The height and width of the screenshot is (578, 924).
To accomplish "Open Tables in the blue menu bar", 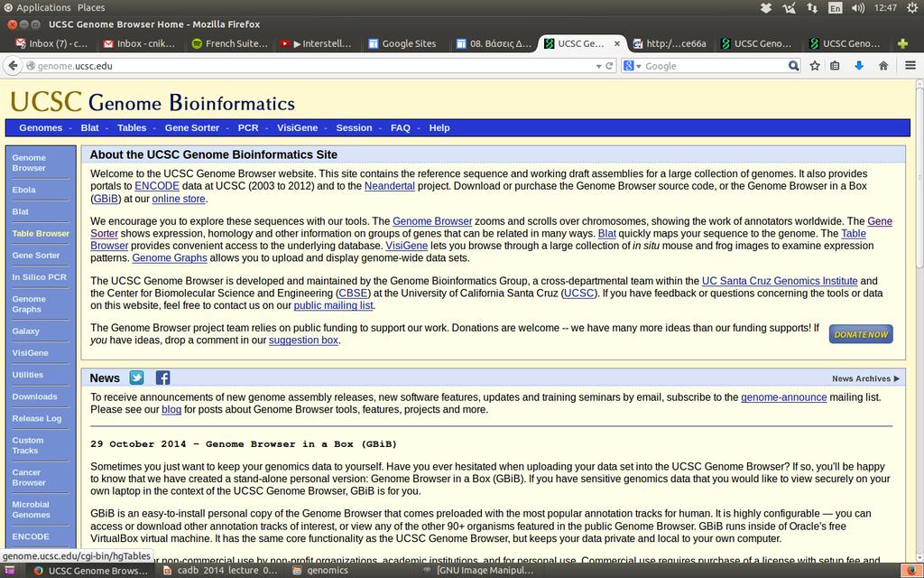I will (132, 127).
